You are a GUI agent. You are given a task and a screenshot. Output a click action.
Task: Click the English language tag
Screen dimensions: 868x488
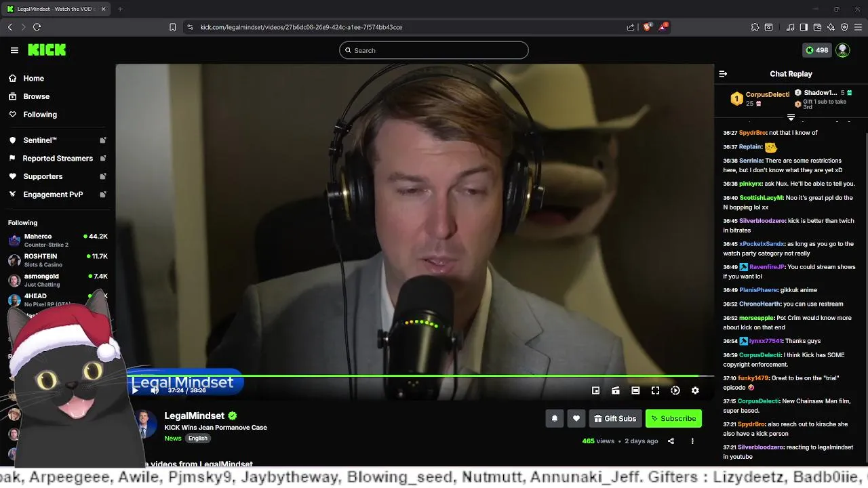click(198, 439)
